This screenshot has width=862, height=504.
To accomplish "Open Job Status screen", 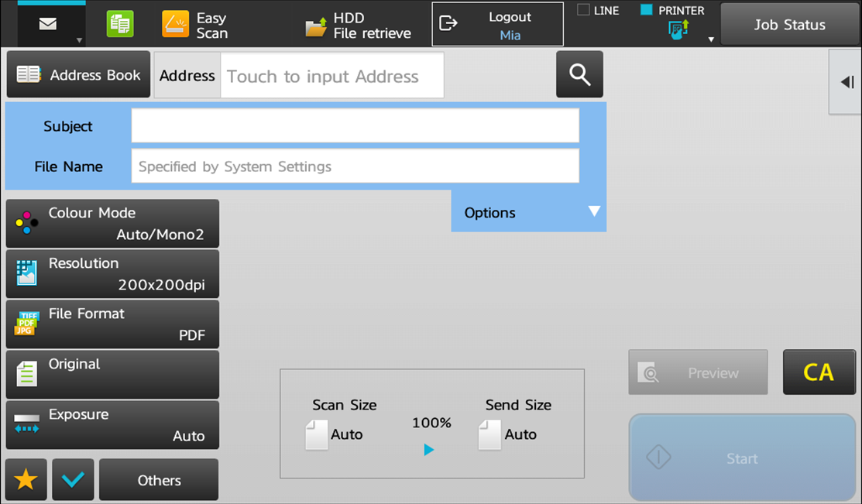I will coord(789,25).
